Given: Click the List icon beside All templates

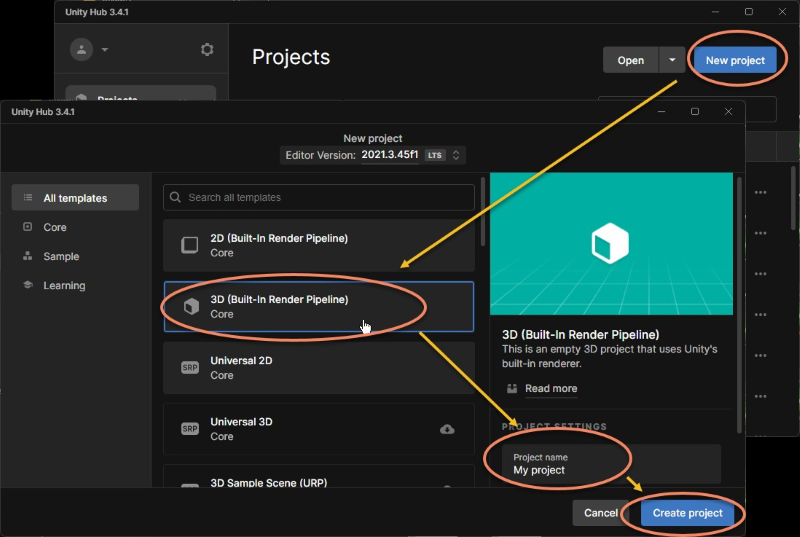Looking at the screenshot, I should tap(28, 197).
